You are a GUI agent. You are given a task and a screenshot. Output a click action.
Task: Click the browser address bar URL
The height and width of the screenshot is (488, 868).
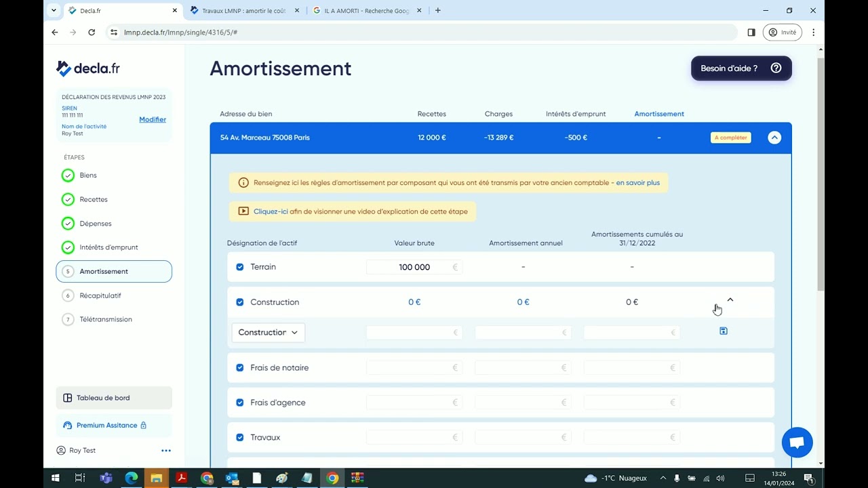point(180,32)
